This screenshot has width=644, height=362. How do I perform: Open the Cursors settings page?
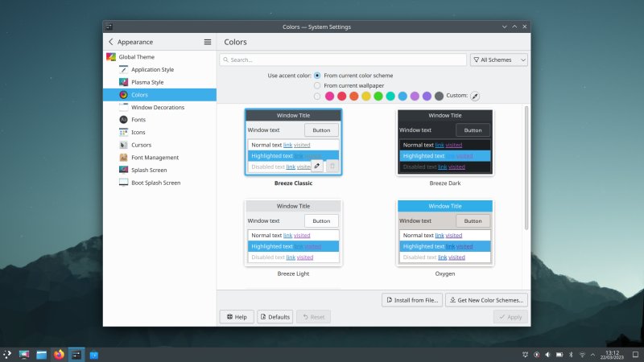pos(141,145)
